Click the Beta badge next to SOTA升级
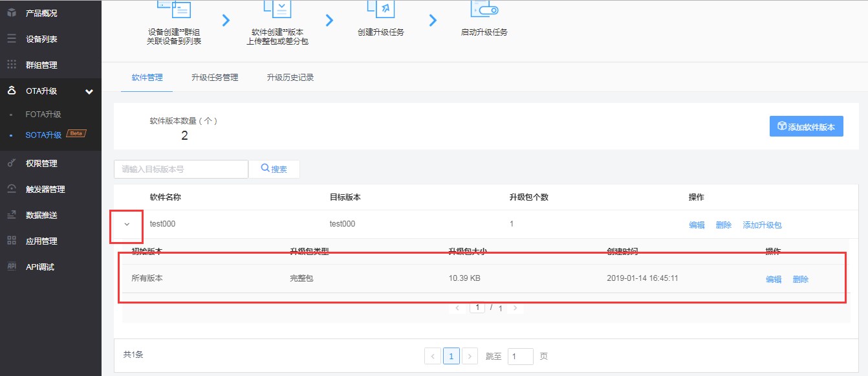 [x=76, y=134]
